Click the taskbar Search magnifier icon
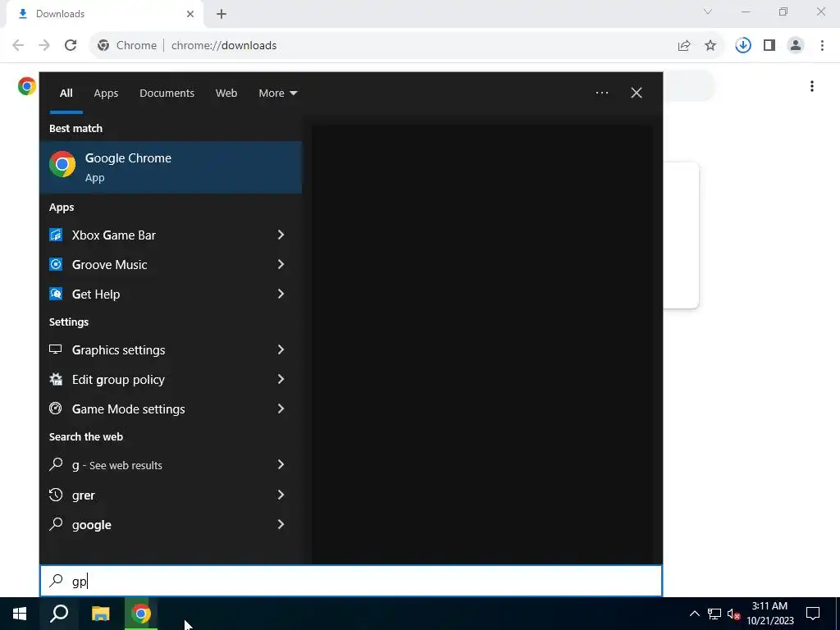The height and width of the screenshot is (630, 840). 59,614
